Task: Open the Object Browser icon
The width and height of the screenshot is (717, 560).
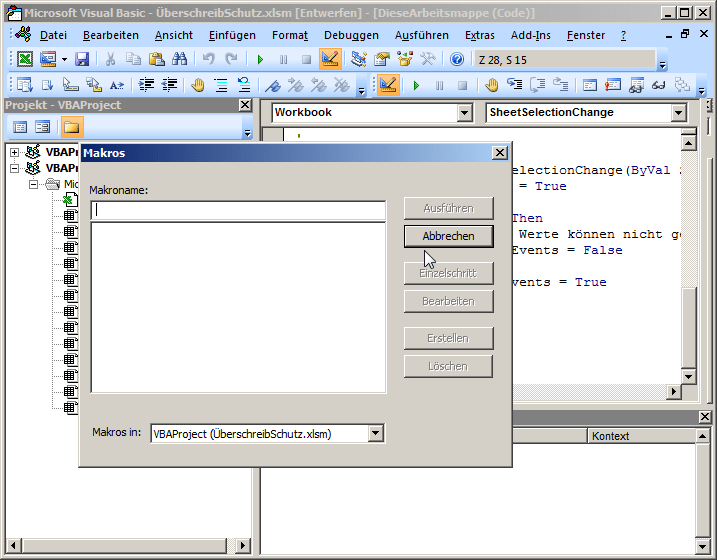Action: (405, 59)
